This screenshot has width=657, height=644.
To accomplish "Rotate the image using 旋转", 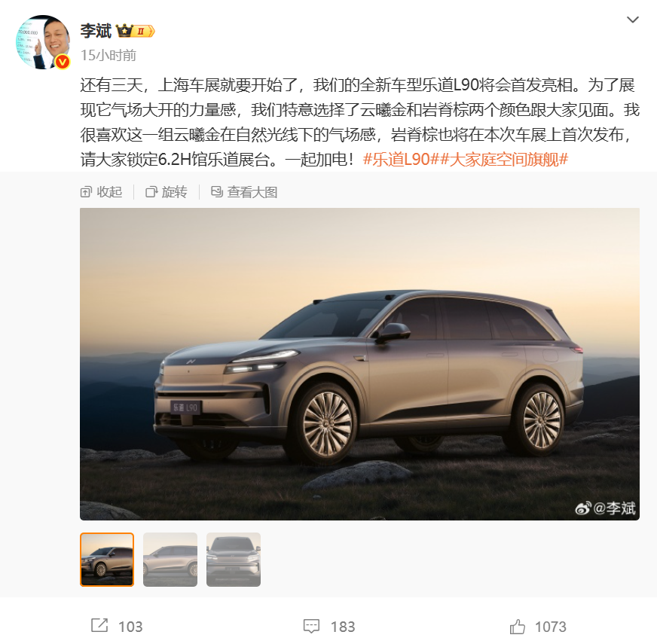I will pos(167,192).
